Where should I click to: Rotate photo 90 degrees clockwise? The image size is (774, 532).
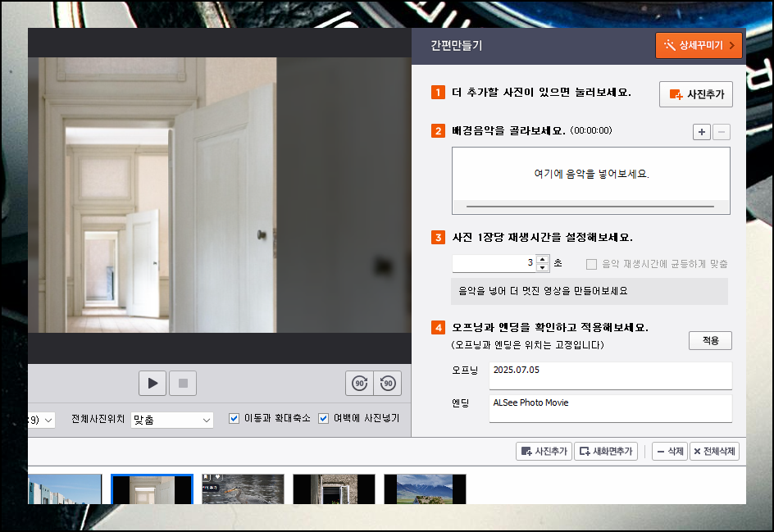click(359, 383)
